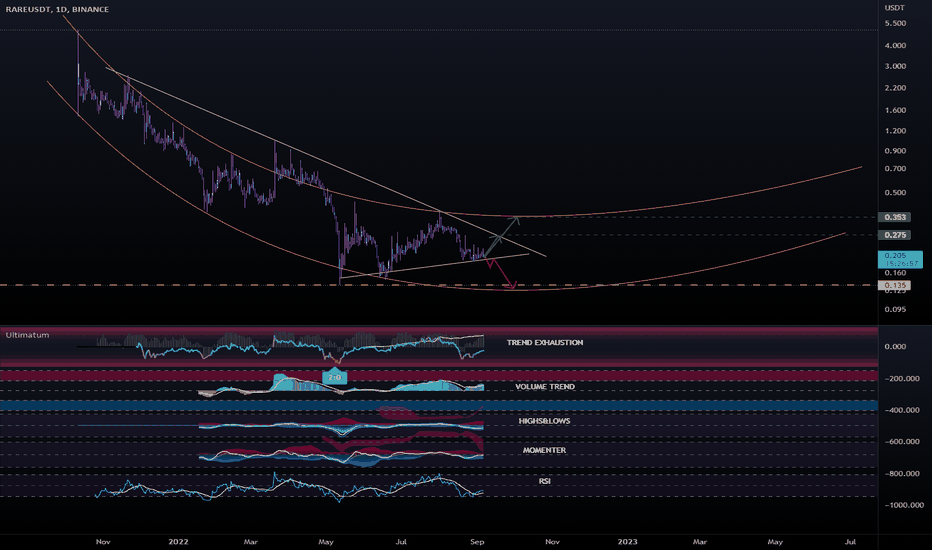This screenshot has width=932, height=550.
Task: Click the Nov label left of 2023
Action: 553,542
